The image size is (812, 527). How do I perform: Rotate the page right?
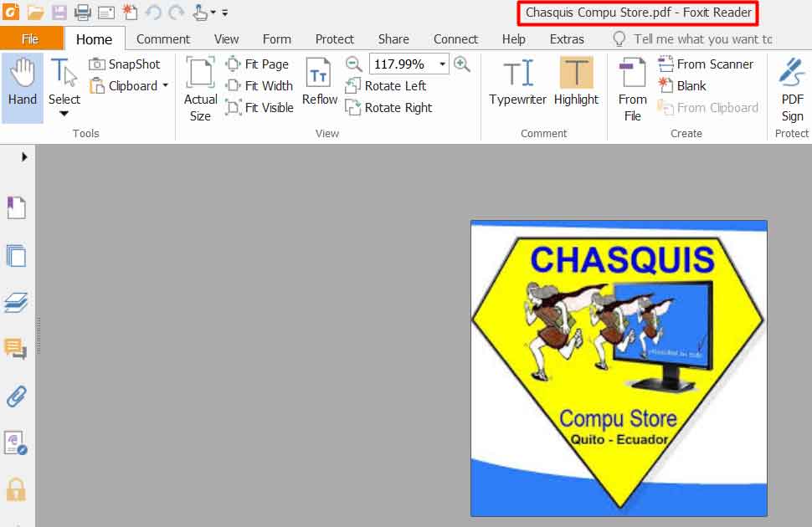tap(389, 108)
